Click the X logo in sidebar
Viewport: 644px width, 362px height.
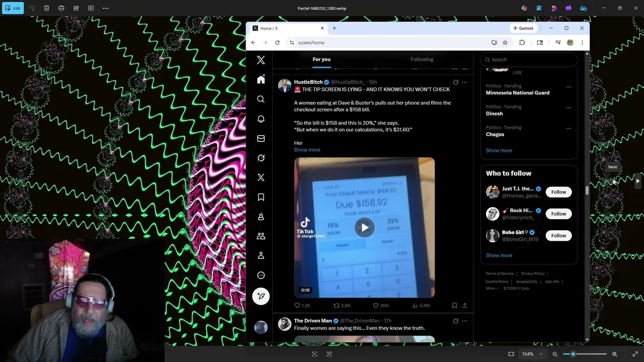(261, 60)
